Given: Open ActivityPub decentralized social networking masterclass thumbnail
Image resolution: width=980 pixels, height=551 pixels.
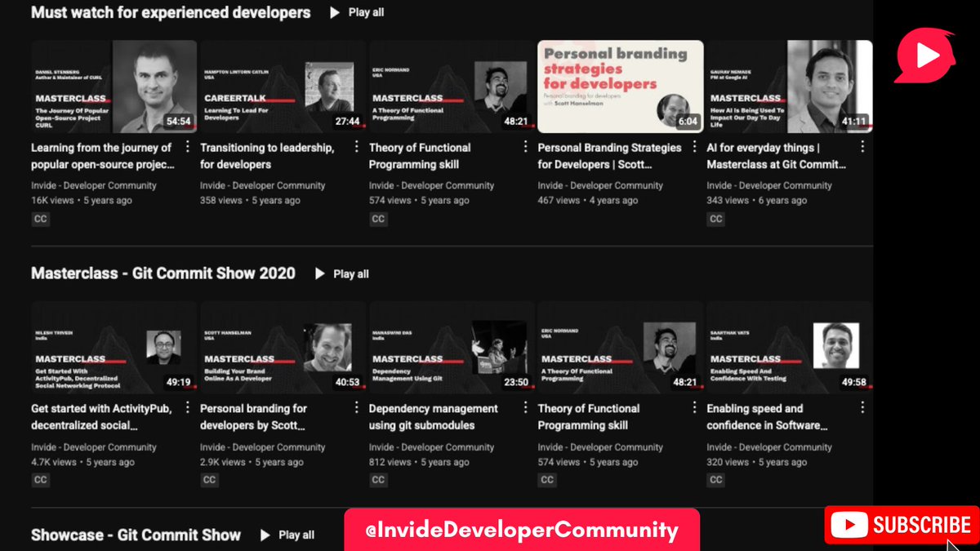Looking at the screenshot, I should (114, 348).
